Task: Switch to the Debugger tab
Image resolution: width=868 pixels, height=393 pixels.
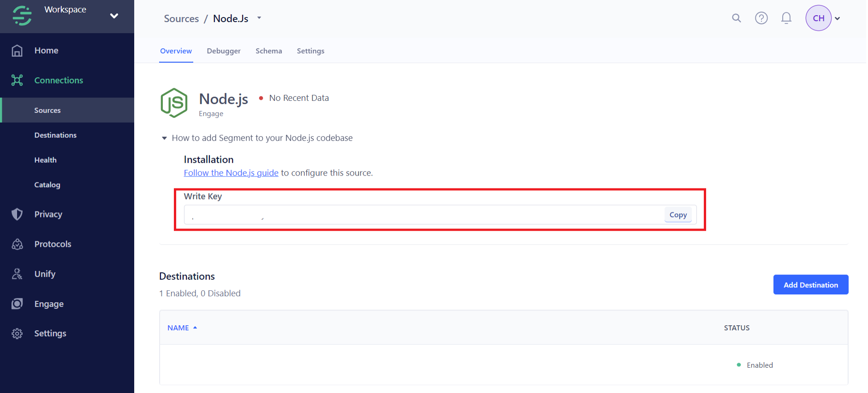Action: coord(224,51)
